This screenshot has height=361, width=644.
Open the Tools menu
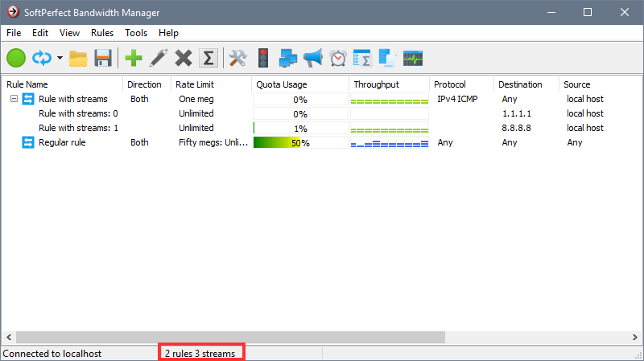(136, 33)
